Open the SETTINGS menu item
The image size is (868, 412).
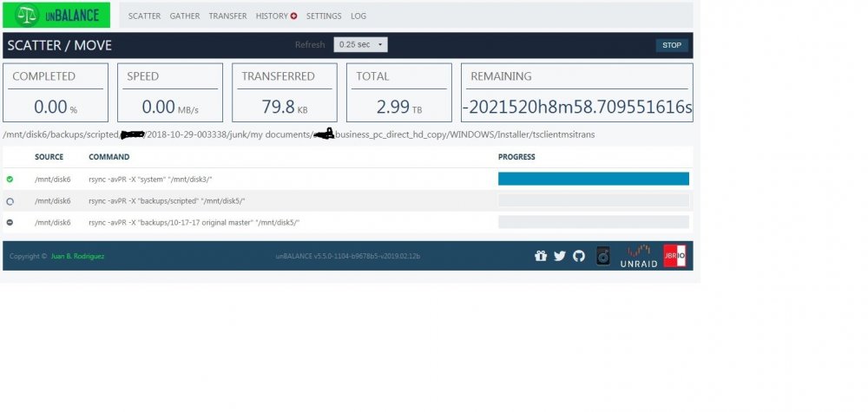pos(324,16)
